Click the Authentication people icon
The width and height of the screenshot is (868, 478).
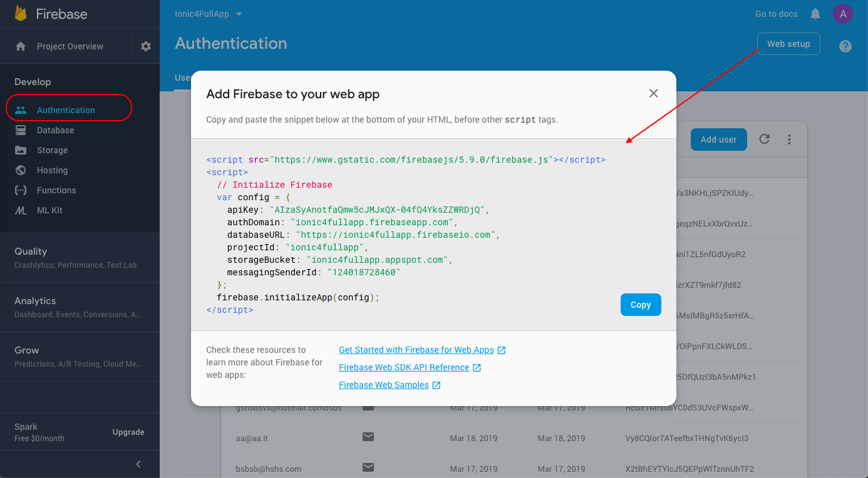[21, 110]
